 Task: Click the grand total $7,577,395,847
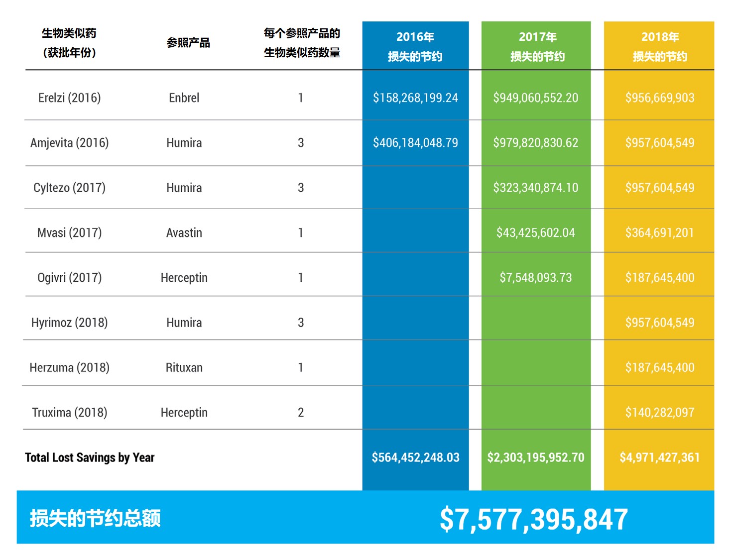(x=534, y=519)
